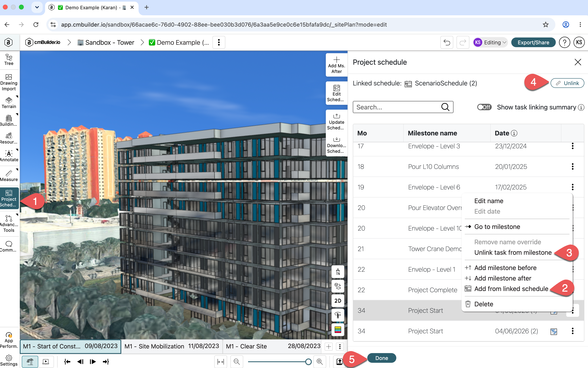This screenshot has width=588, height=368.
Task: Choose Add milestone before
Action: click(505, 268)
